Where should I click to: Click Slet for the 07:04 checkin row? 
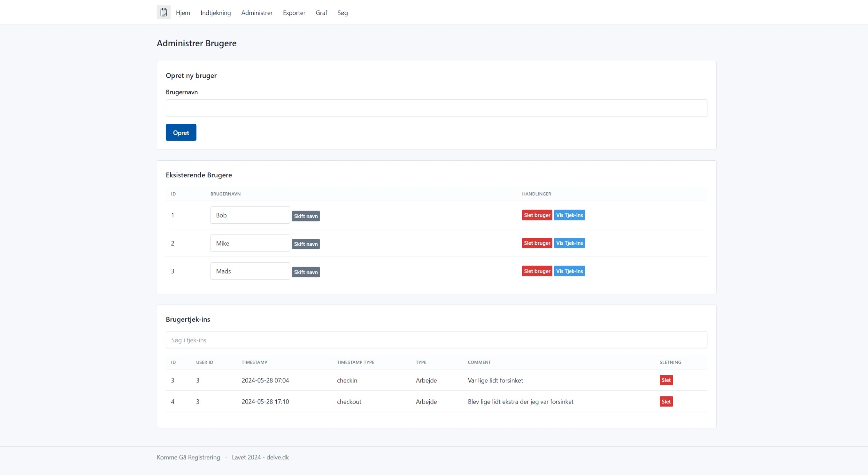[x=666, y=380]
